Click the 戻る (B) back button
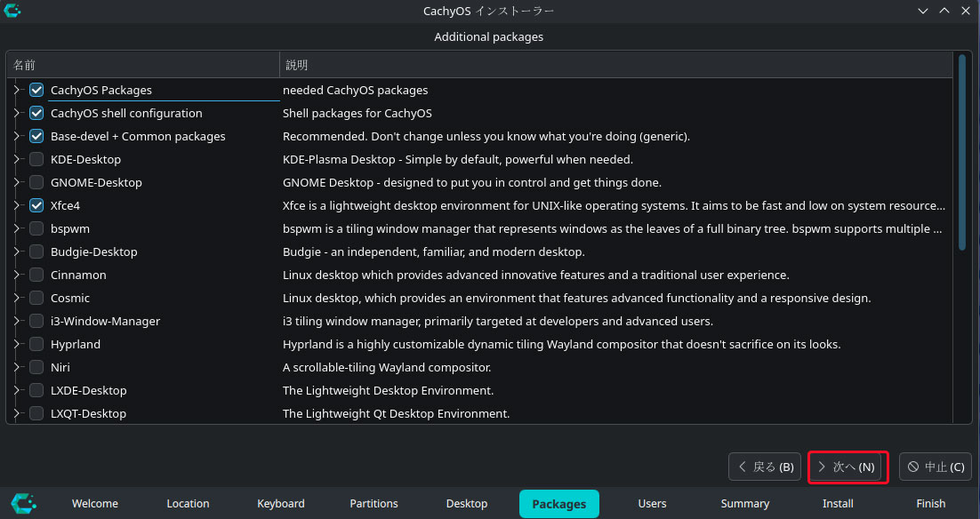980x519 pixels. 765,467
